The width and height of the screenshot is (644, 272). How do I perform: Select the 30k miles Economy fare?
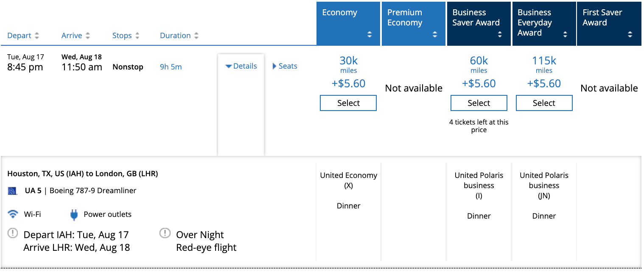coord(348,103)
